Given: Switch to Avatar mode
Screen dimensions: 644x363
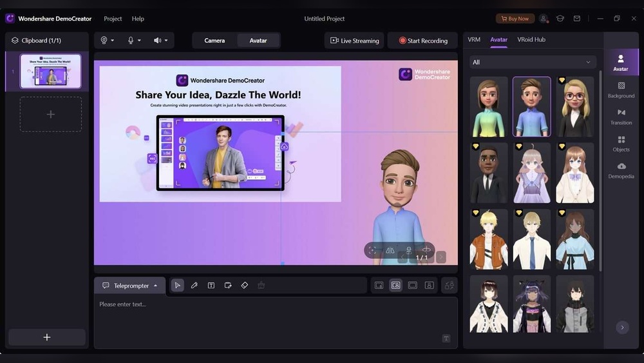Looking at the screenshot, I should [258, 40].
